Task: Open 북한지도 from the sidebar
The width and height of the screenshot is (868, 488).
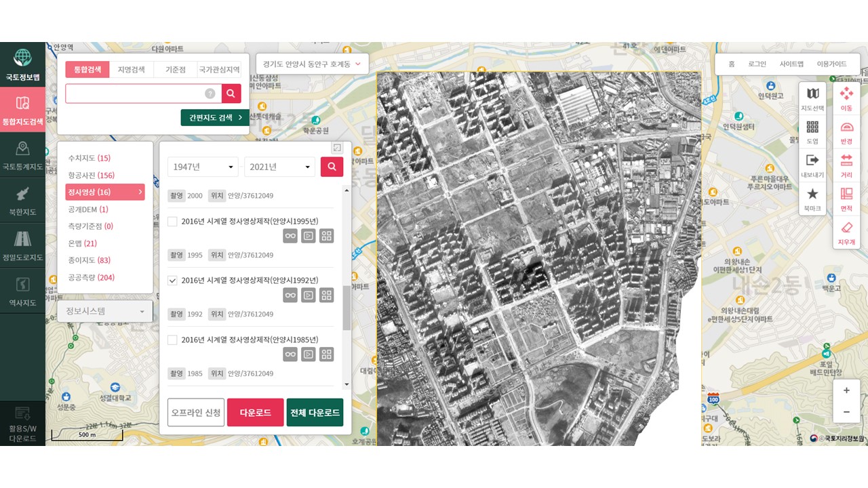Action: click(x=22, y=201)
